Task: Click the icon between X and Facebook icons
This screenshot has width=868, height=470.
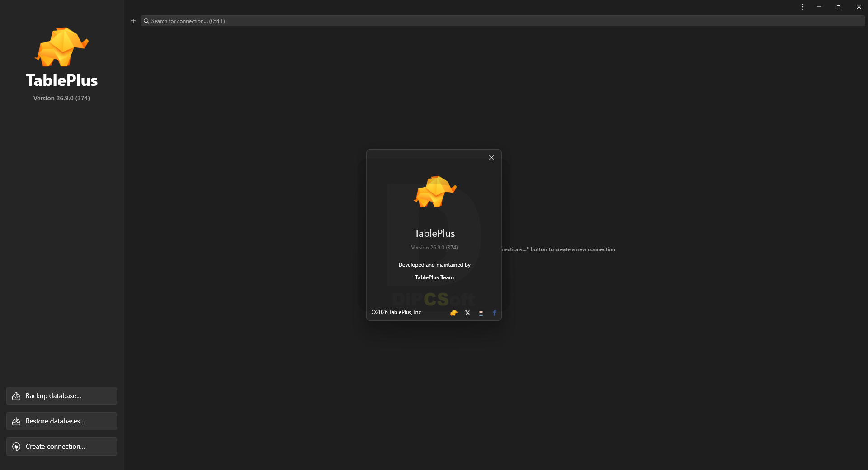Action: [481, 313]
